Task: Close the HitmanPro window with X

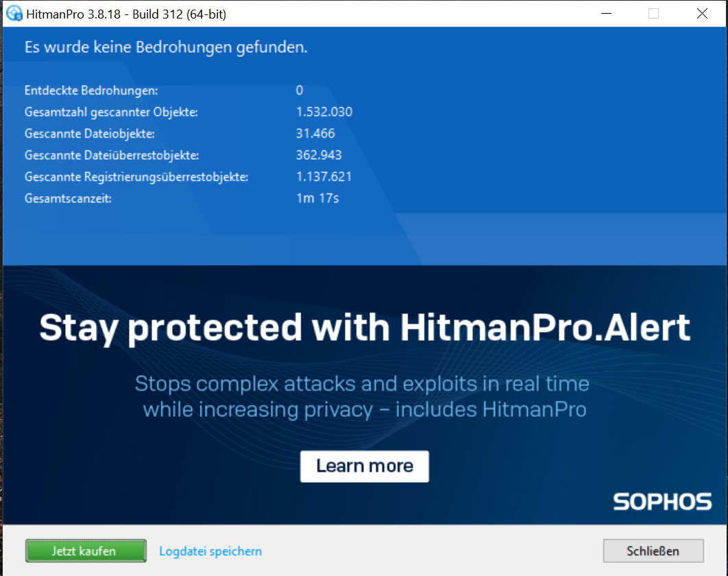Action: click(702, 14)
